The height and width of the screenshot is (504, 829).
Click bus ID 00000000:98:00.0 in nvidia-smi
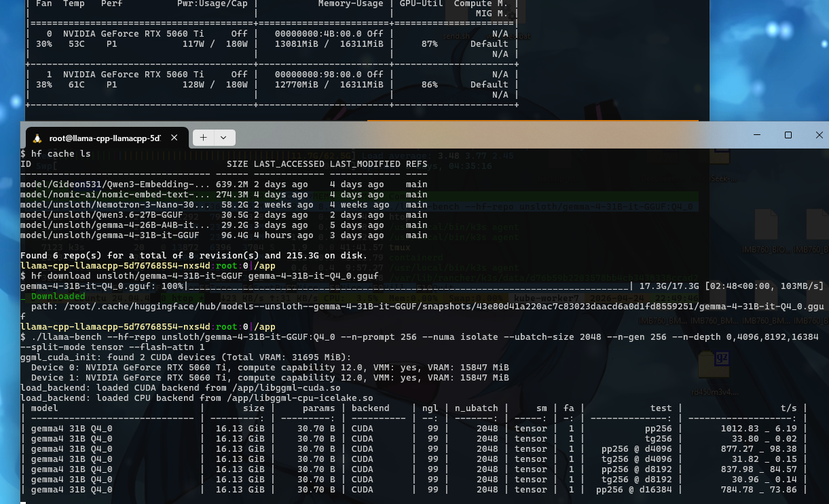[x=318, y=75]
